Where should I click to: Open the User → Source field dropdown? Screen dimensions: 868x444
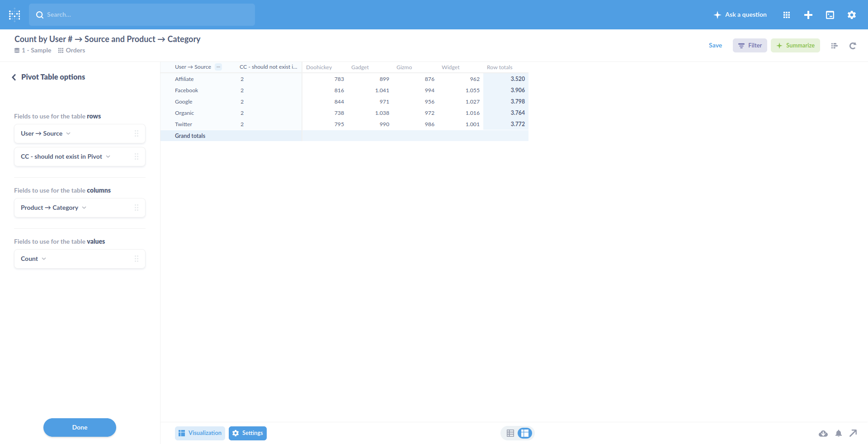(x=68, y=133)
